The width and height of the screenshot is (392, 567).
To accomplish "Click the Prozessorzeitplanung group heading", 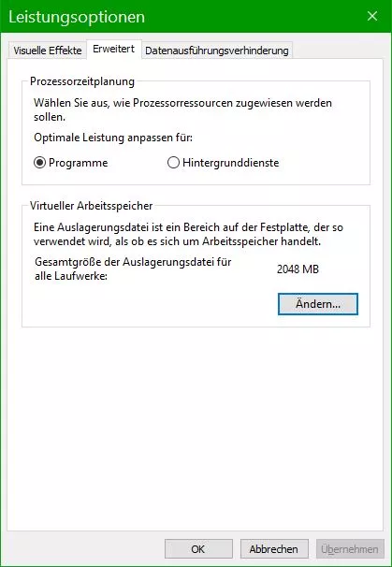I will click(82, 81).
